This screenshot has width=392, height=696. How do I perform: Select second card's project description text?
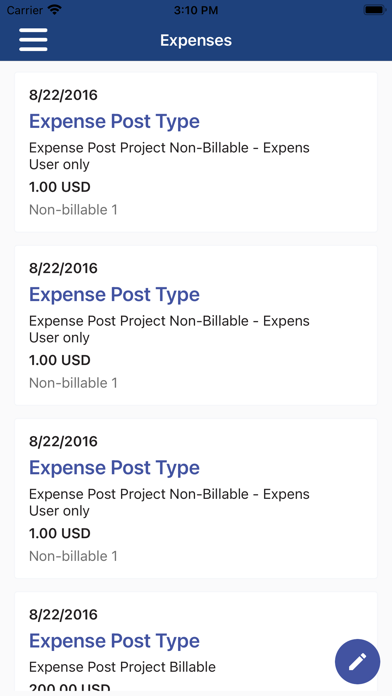169,329
